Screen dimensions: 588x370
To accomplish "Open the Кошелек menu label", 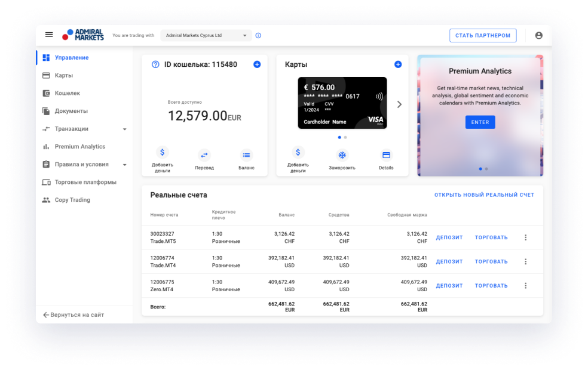I will (68, 93).
